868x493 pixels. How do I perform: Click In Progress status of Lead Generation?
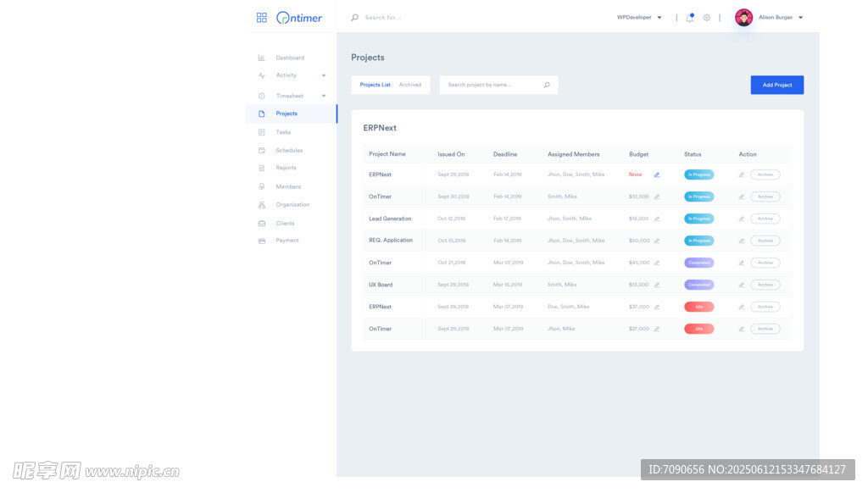pos(699,219)
